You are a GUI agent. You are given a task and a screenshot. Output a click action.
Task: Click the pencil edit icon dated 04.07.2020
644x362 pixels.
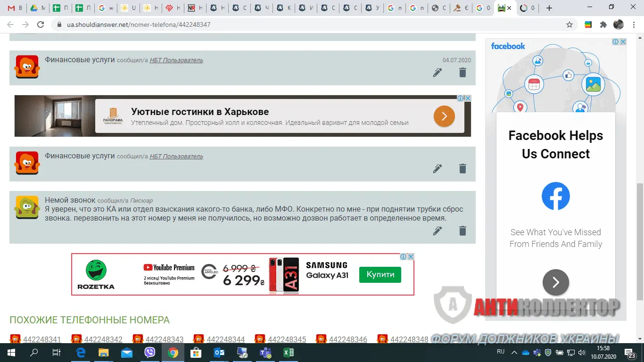[438, 73]
